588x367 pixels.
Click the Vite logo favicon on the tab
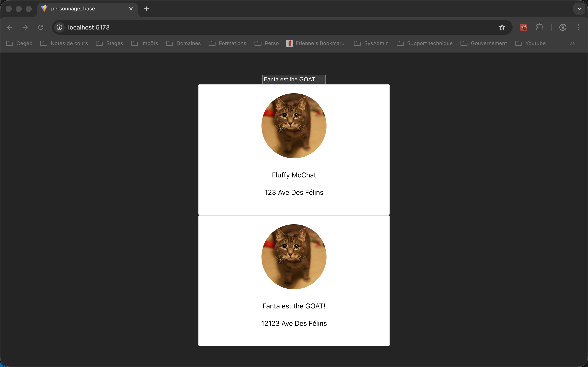coord(44,8)
